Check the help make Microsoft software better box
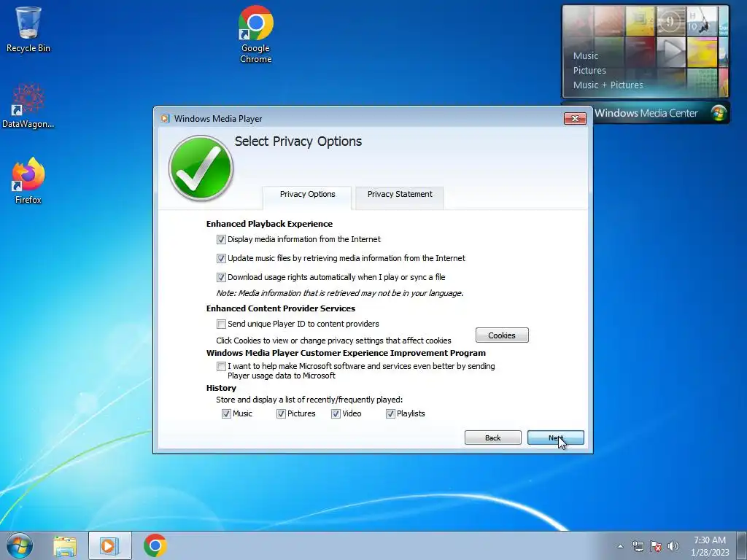747x560 pixels. tap(221, 366)
